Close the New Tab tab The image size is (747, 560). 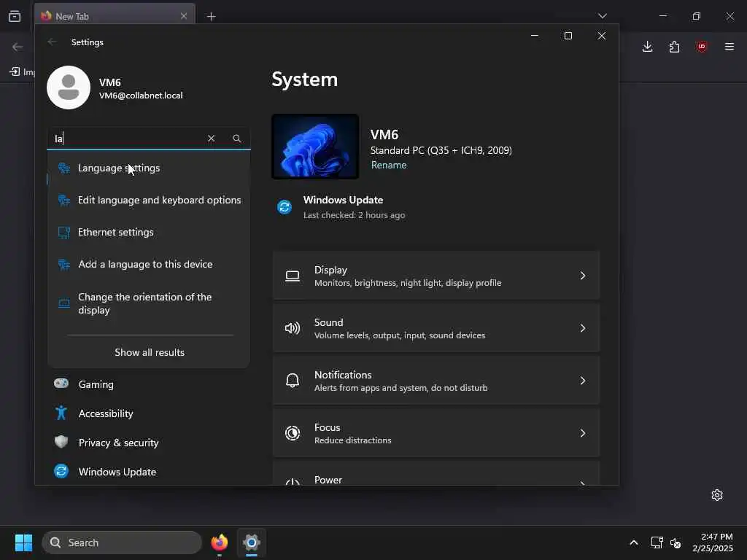coord(184,16)
